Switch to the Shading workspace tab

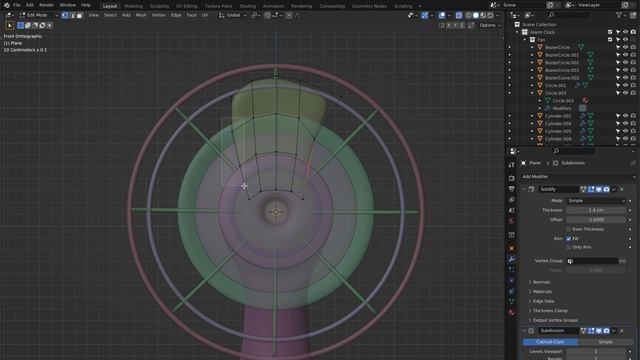click(247, 6)
